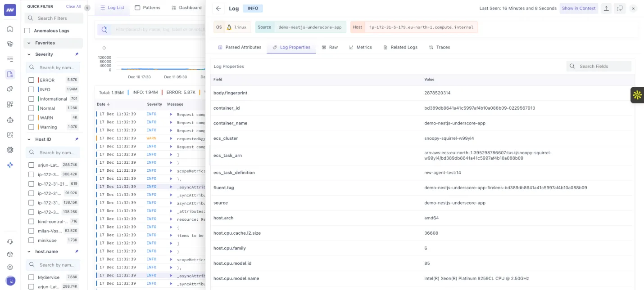Close the log detail panel

tap(633, 8)
